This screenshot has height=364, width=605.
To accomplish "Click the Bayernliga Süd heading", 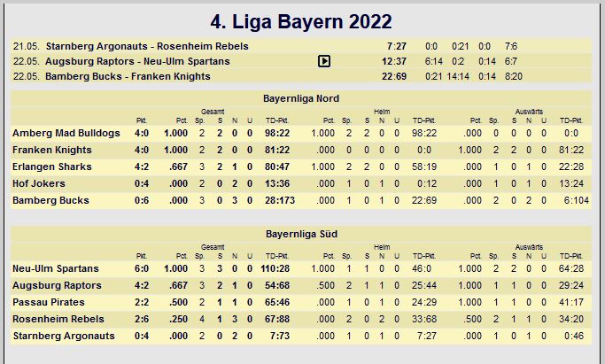I will click(301, 234).
